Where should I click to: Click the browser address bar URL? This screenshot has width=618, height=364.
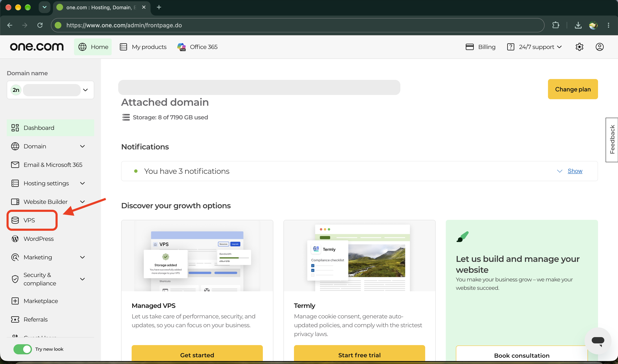[x=124, y=25]
